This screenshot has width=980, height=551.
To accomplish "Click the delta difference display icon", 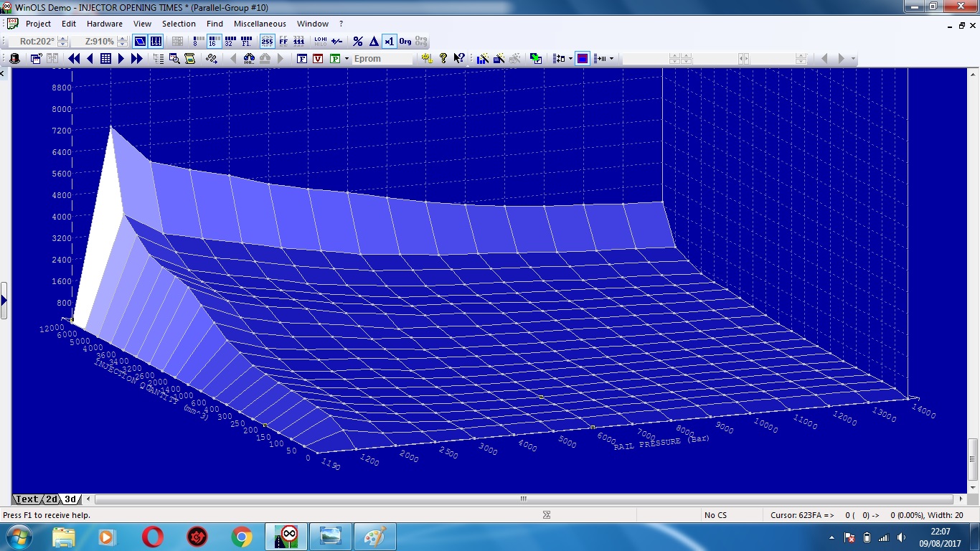I will [x=374, y=42].
